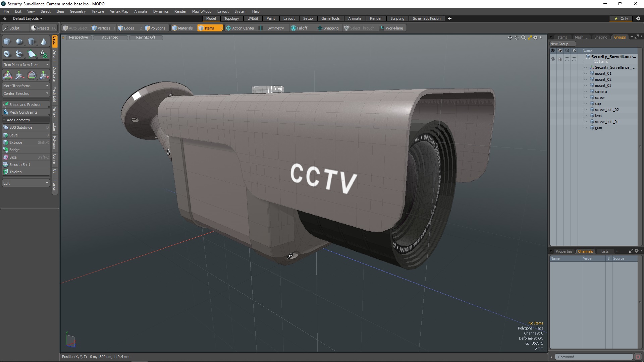Switch to the UVEdit tab
Image resolution: width=644 pixels, height=362 pixels.
[253, 18]
